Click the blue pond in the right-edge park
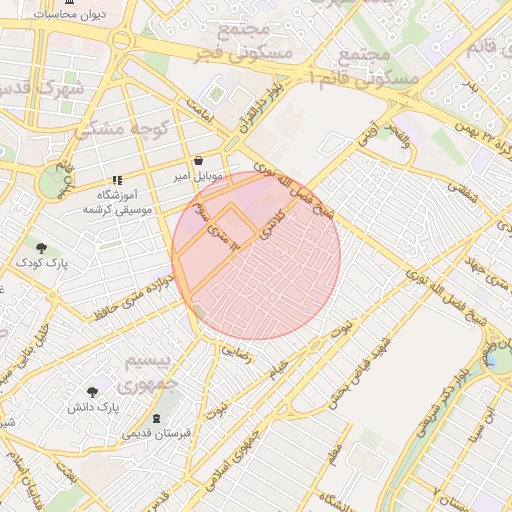This screenshot has width=512, height=512. coord(490,360)
